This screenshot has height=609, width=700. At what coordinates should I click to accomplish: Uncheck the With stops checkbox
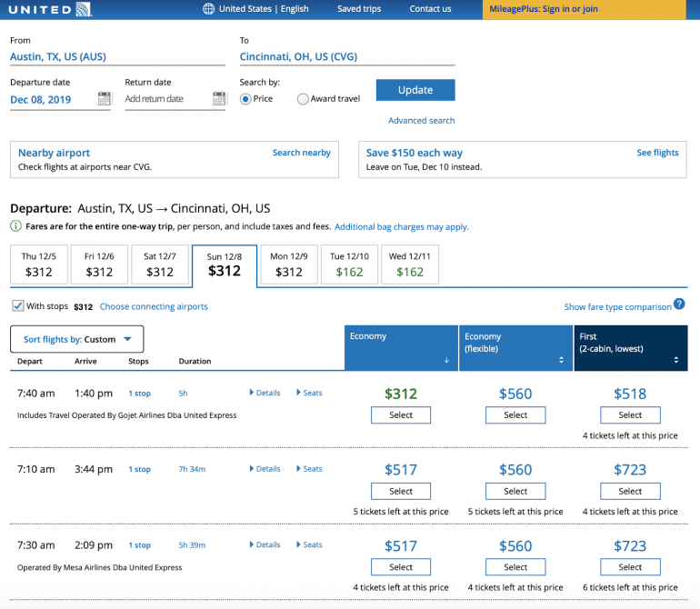18,306
